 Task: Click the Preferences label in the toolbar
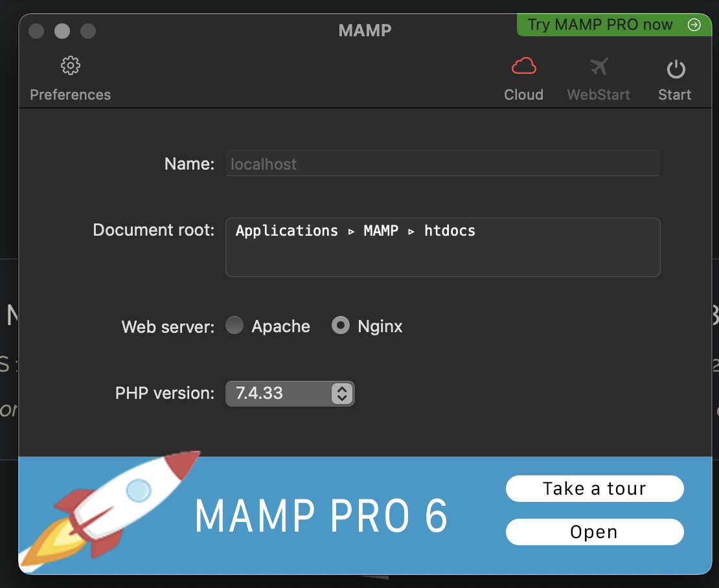(70, 95)
